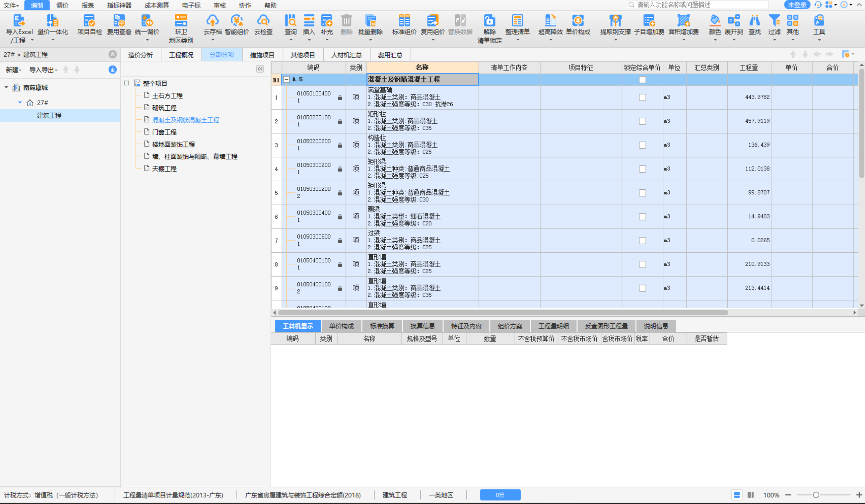The height and width of the screenshot is (504, 865).
Task: Collapse the A.5 section row
Action: (x=286, y=79)
